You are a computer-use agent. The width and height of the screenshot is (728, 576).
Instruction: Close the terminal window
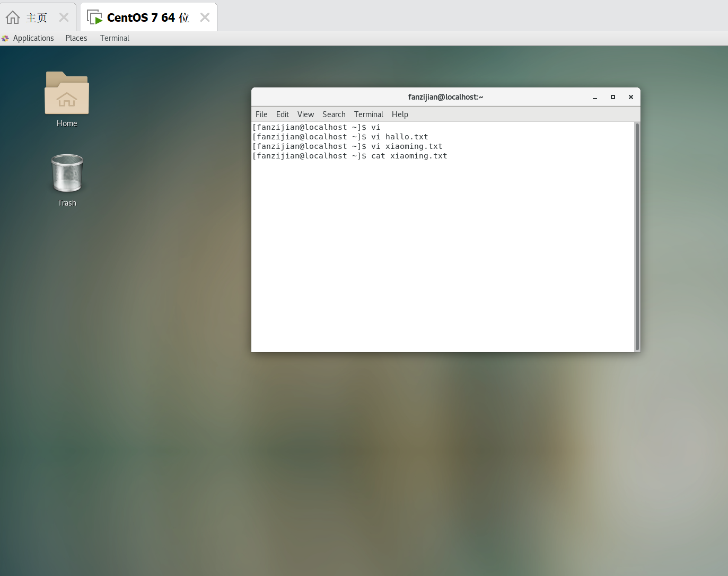(x=631, y=97)
